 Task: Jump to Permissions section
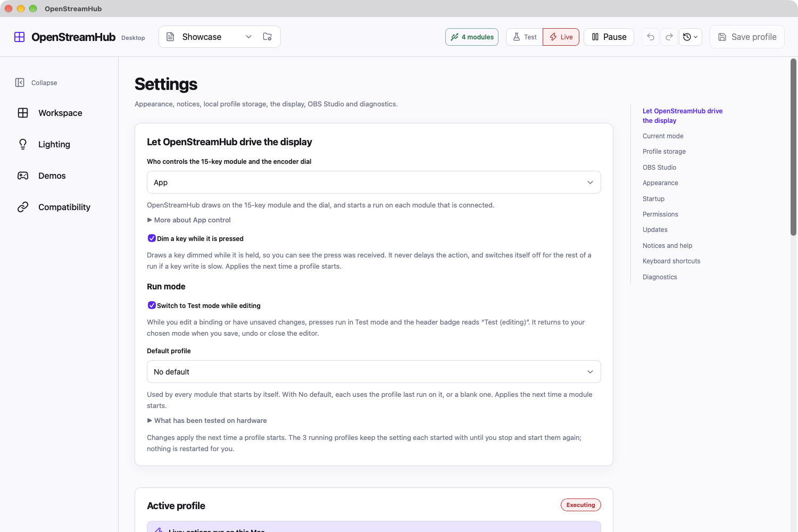coord(660,214)
